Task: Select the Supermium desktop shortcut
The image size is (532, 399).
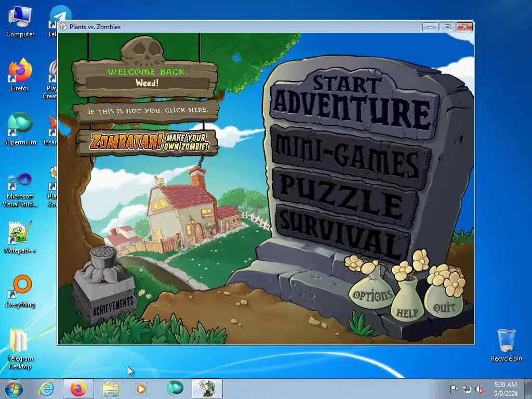Action: point(20,129)
